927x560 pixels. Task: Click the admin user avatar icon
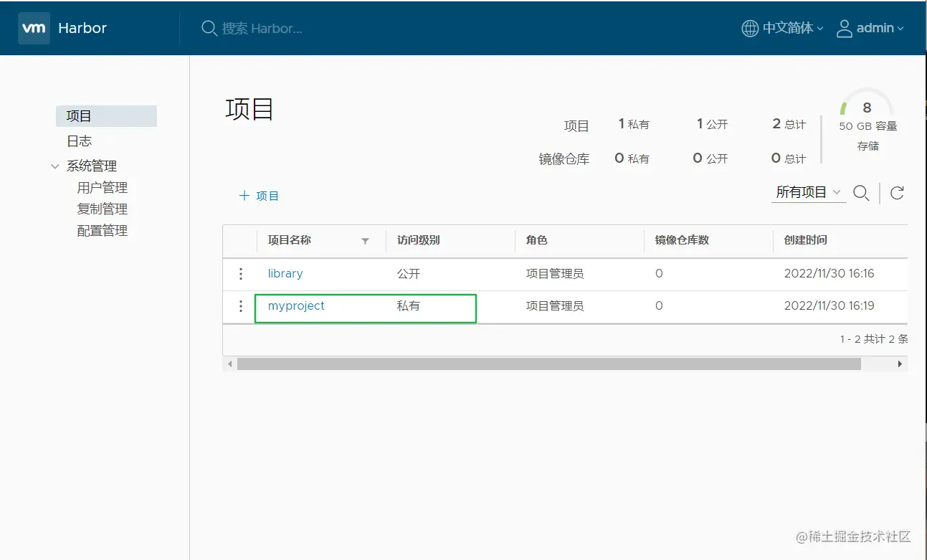(845, 28)
